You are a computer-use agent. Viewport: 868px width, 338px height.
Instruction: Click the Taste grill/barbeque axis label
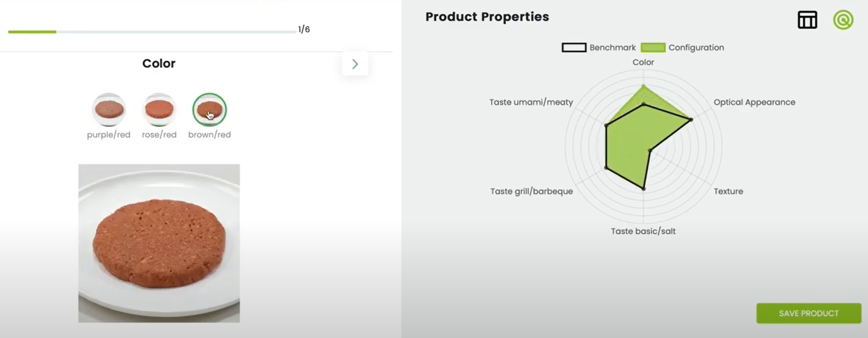[532, 191]
